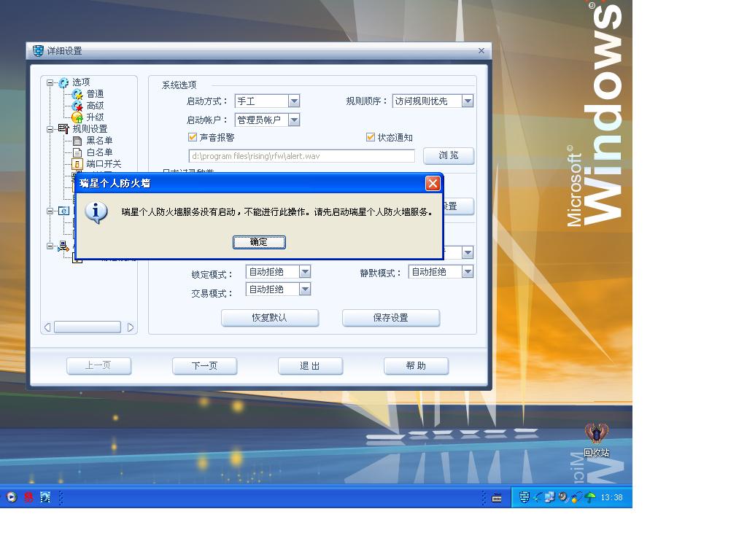The width and height of the screenshot is (747, 560).
Task: Click the tree scrollbar left arrow
Action: tap(47, 327)
